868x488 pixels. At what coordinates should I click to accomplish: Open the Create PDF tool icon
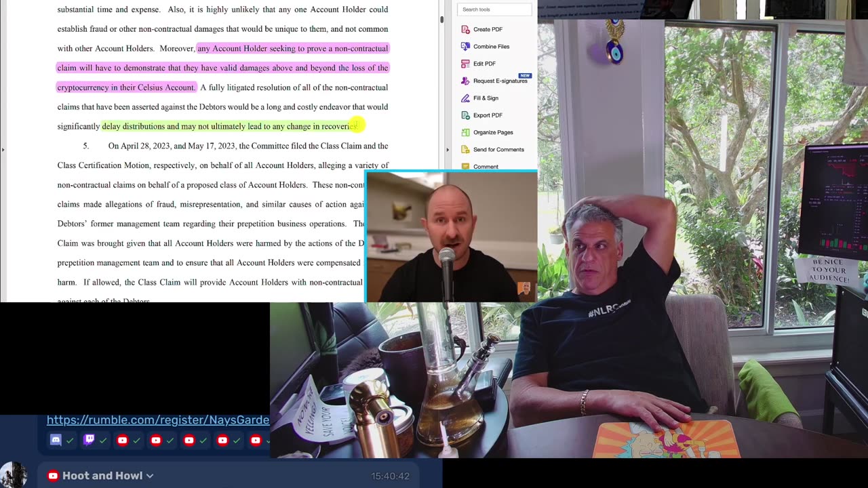465,29
